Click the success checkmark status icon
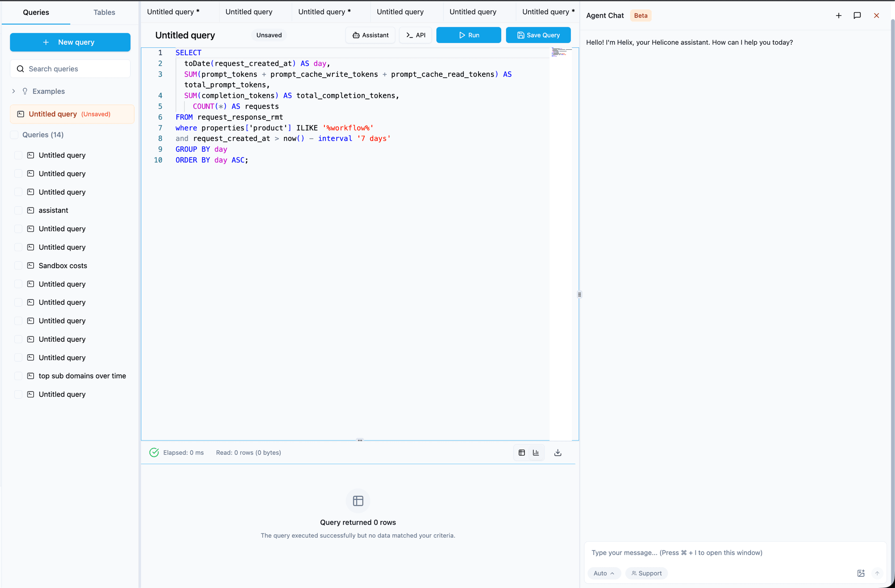 (x=154, y=452)
